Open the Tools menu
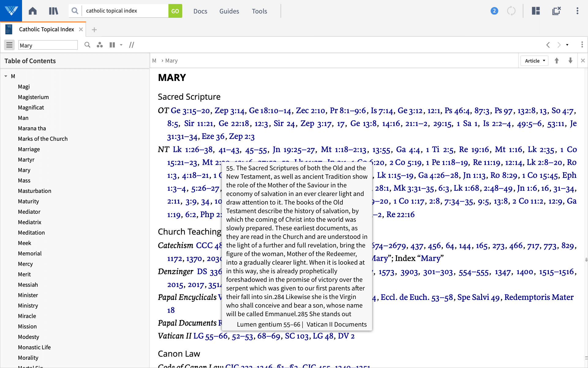Viewport: 588px width, 368px height. (x=259, y=11)
